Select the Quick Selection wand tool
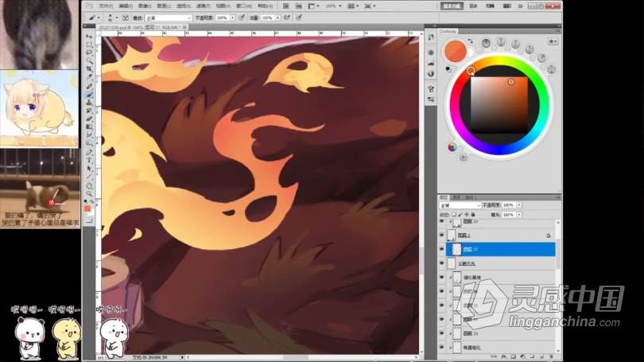Screen dimensions: 644x362 (x=89, y=61)
